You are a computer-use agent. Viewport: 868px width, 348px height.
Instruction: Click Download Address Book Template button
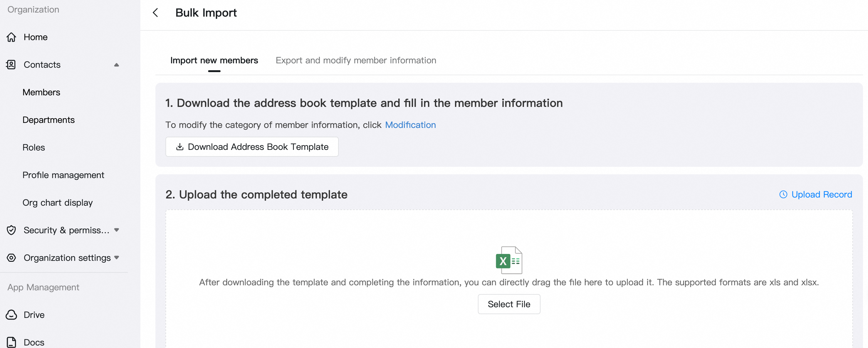click(x=252, y=147)
